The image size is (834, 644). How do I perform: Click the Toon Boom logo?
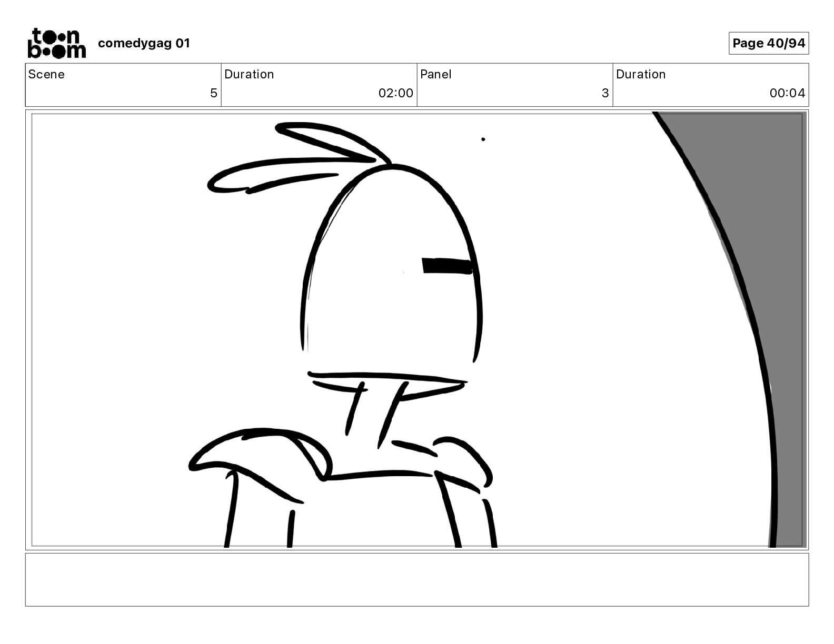[56, 43]
